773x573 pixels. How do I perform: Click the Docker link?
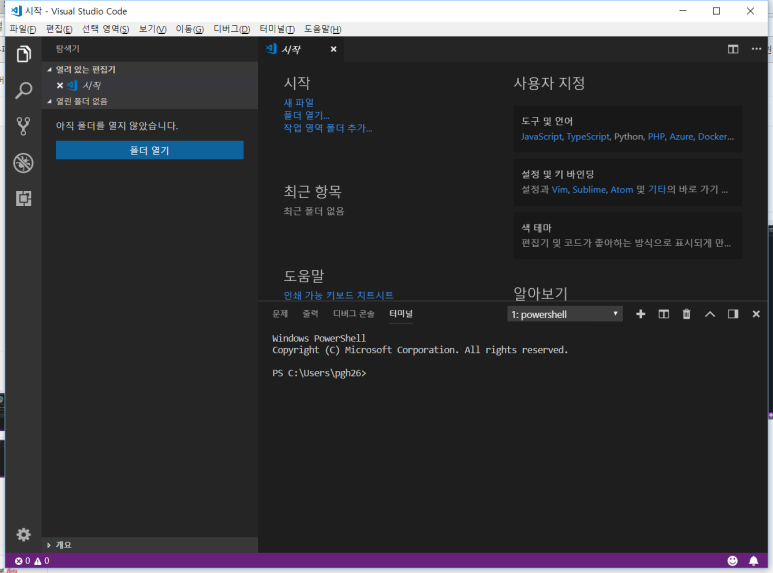(715, 137)
